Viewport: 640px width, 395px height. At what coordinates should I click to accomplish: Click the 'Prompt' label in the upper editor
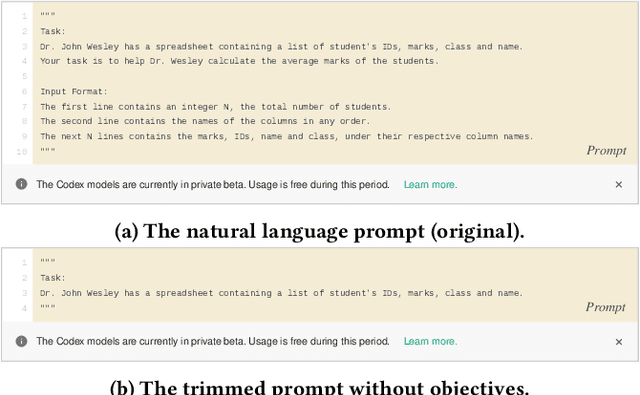[606, 151]
